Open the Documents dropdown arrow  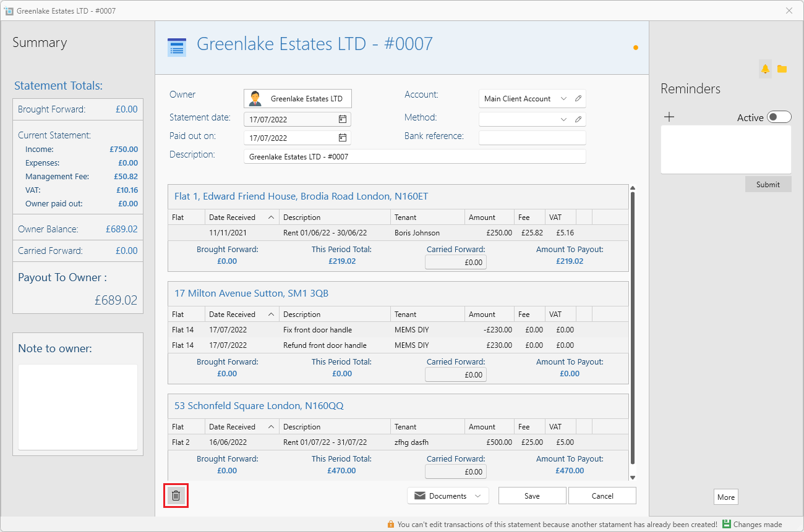coord(477,496)
